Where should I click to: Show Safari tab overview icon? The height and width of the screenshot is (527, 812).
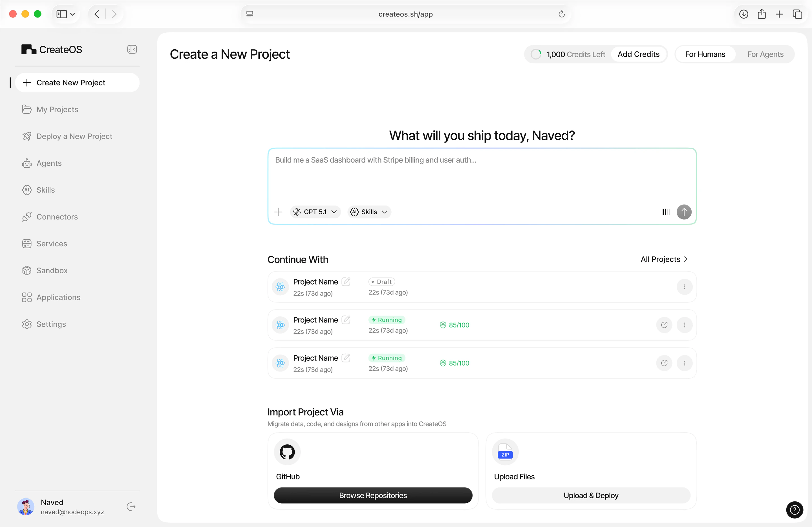click(797, 14)
